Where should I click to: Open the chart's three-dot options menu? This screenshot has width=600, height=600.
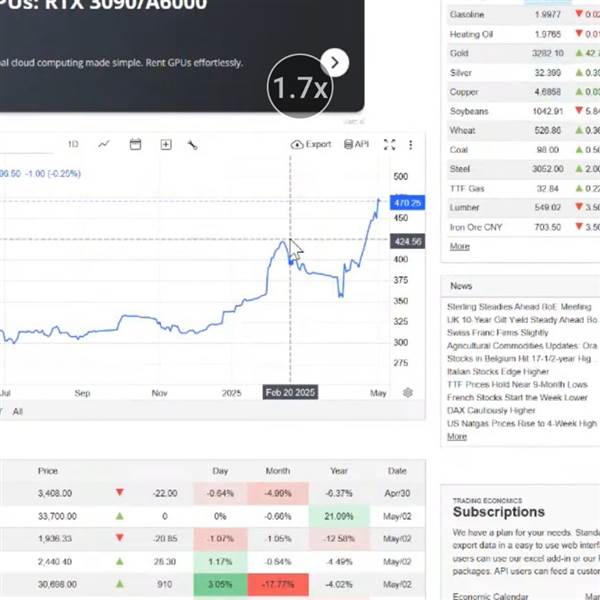(411, 145)
